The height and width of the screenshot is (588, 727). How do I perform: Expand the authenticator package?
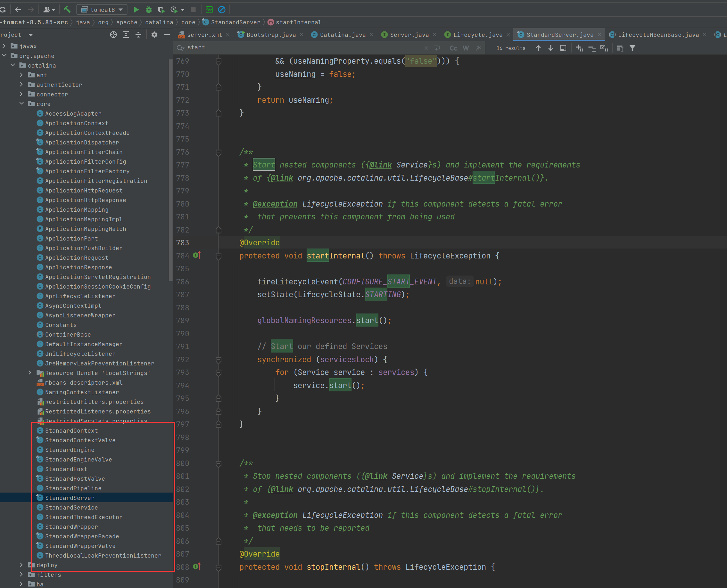[21, 84]
